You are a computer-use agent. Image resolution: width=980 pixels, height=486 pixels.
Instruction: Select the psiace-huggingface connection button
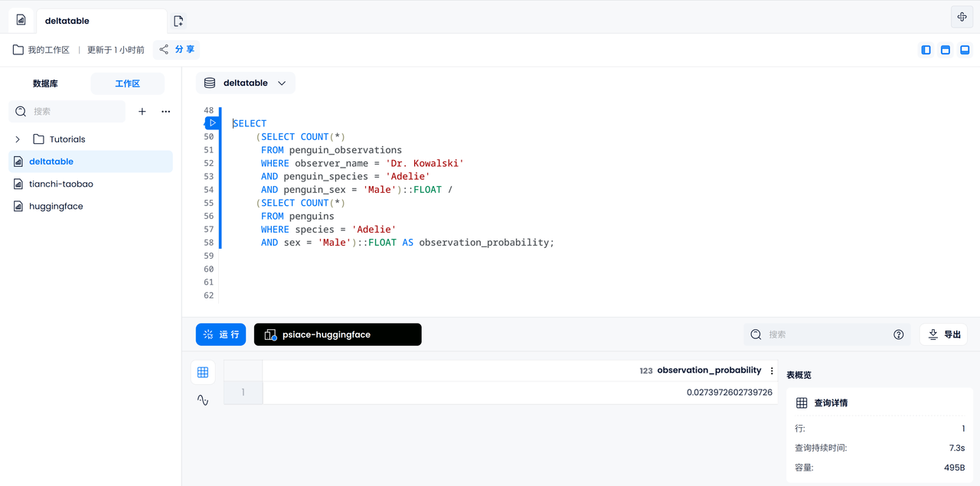(x=338, y=334)
